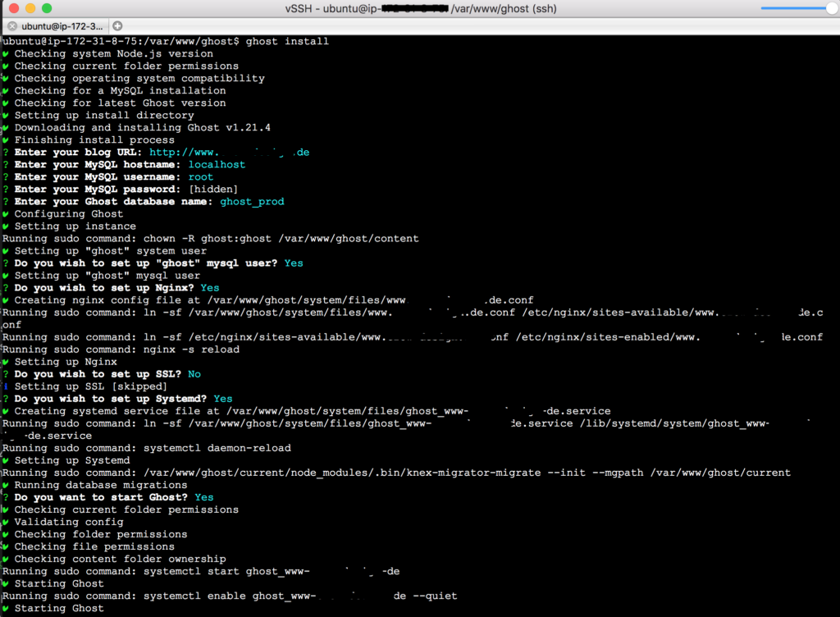This screenshot has height=617, width=840.
Task: Select the 'localhost' MySQL hostname value
Action: click(217, 164)
